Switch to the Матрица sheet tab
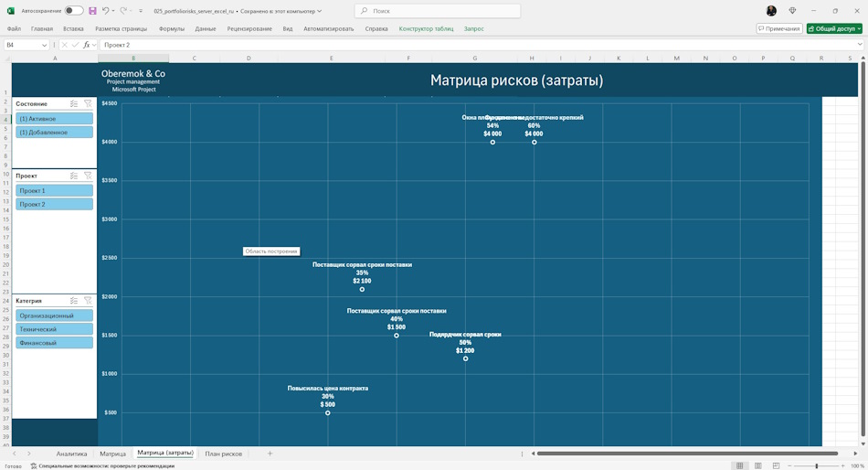 coord(113,454)
